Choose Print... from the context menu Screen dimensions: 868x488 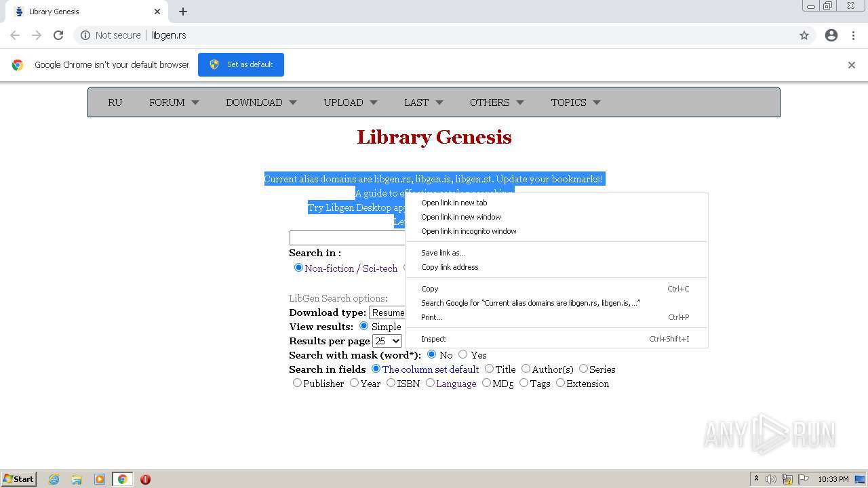pos(556,317)
